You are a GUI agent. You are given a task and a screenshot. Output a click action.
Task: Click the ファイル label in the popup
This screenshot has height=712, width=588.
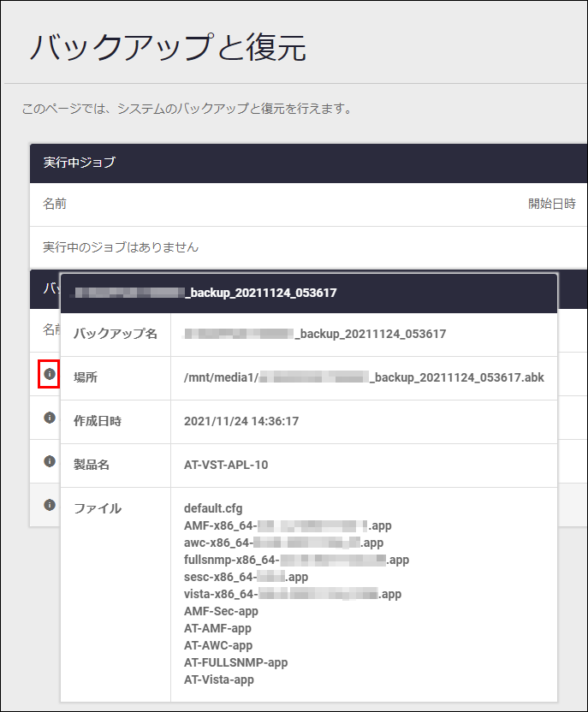point(98,508)
